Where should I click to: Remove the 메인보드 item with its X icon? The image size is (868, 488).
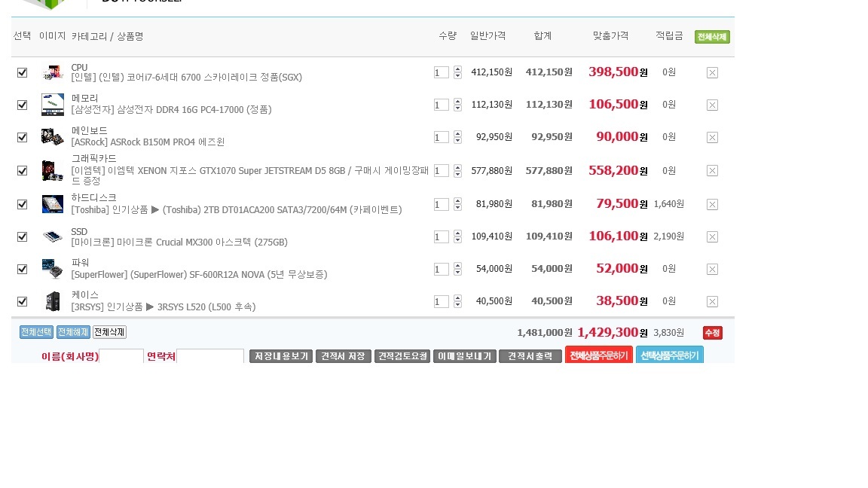[712, 137]
